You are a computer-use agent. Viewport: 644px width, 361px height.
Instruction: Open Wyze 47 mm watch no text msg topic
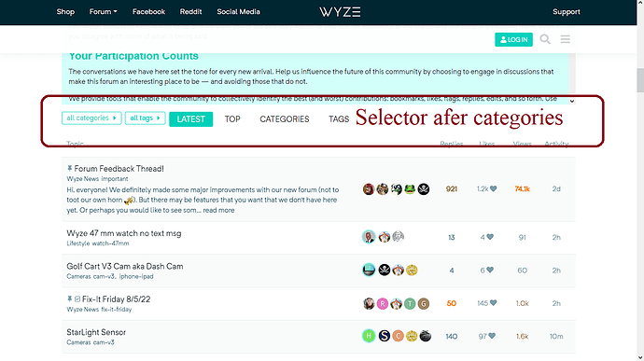[x=123, y=233]
